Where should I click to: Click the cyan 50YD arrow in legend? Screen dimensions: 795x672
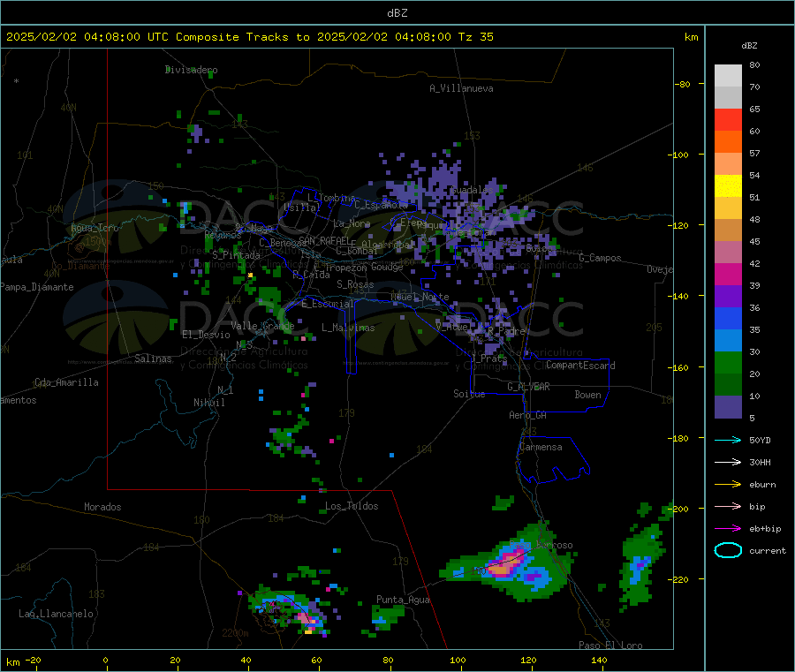[728, 440]
